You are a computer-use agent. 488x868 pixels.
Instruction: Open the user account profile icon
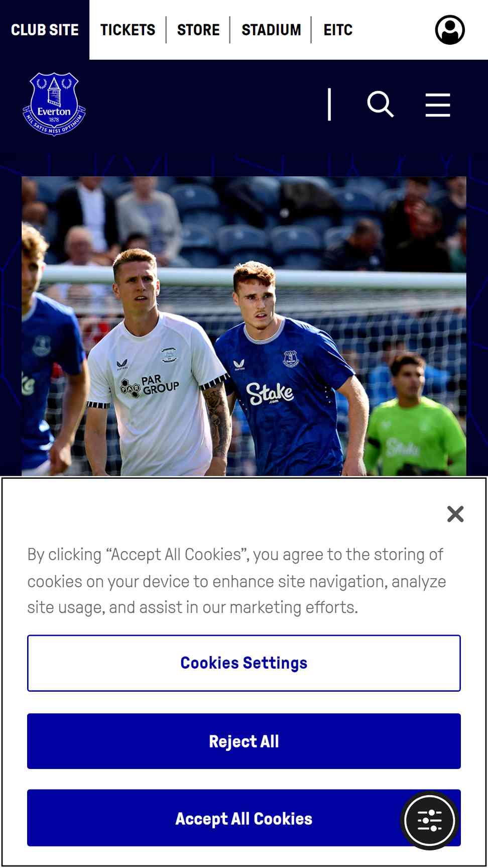pos(450,30)
